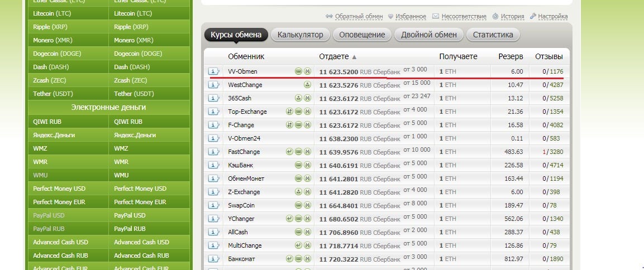Click the arrows badge icon on F-Change row
The width and height of the screenshot is (644, 270).
click(289, 125)
